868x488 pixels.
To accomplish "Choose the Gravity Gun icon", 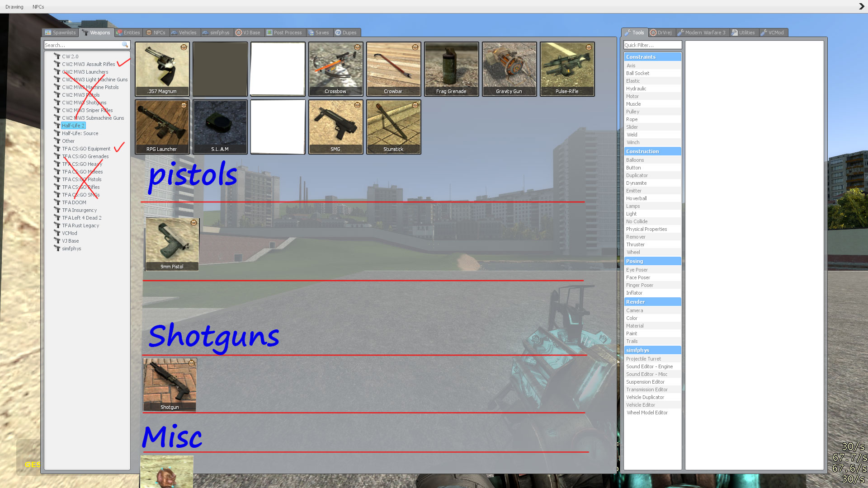I will 509,69.
